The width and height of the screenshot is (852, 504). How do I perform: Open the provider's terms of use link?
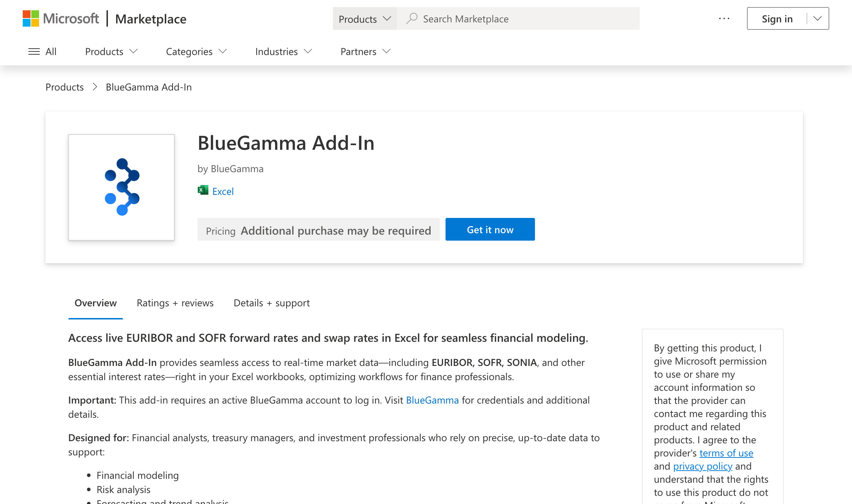pos(726,453)
